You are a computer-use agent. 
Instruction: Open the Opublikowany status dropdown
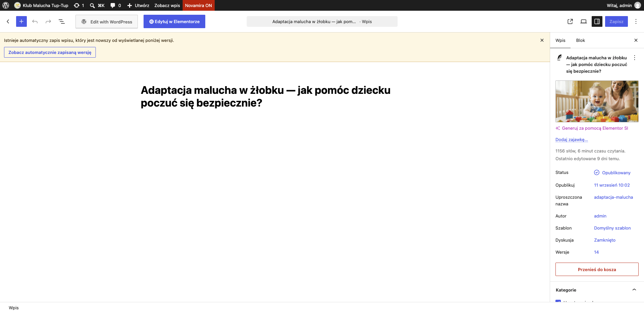[612, 173]
